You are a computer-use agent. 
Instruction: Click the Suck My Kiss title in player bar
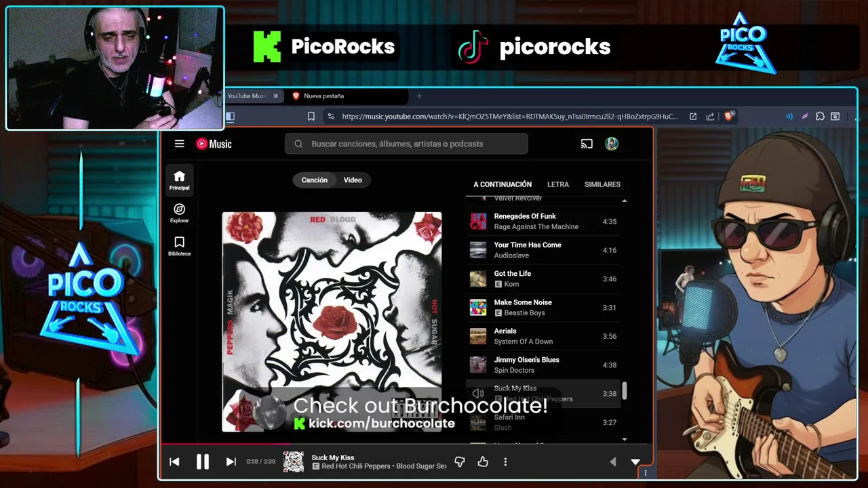pos(333,457)
